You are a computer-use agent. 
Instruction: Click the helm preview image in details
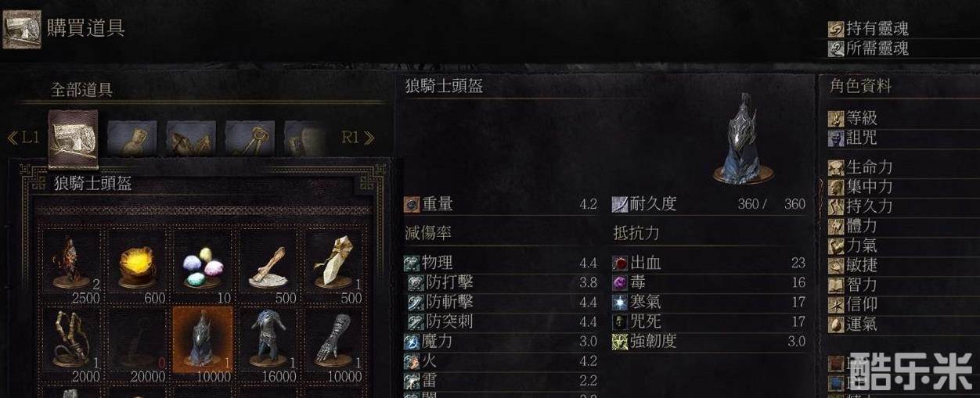coord(744,139)
